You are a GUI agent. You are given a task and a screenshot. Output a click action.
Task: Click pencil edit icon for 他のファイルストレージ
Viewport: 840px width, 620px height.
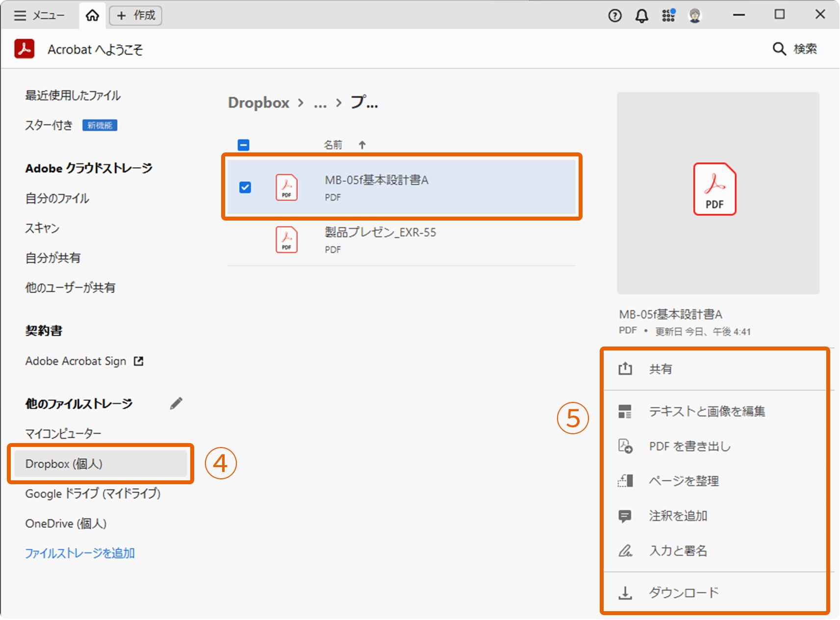pos(176,403)
